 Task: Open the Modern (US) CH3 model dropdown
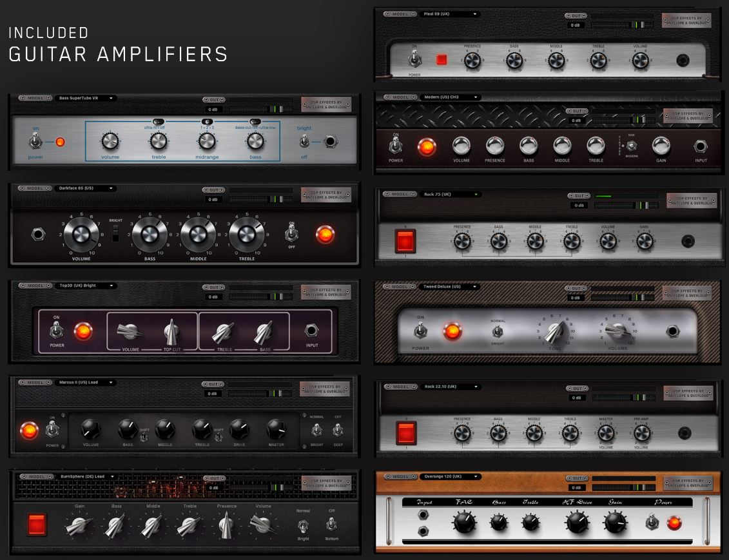coord(450,97)
